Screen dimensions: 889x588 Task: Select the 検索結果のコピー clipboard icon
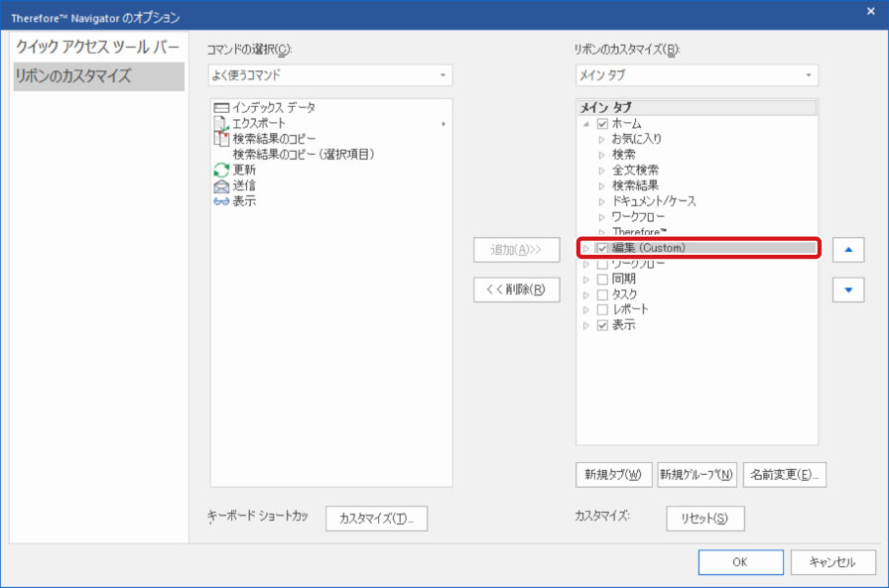(x=221, y=139)
